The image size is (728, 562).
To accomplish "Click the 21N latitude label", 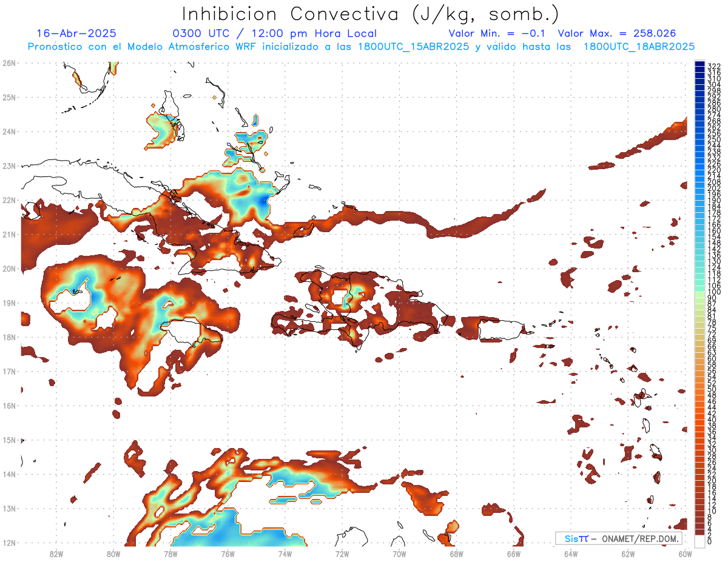I will pos(9,234).
